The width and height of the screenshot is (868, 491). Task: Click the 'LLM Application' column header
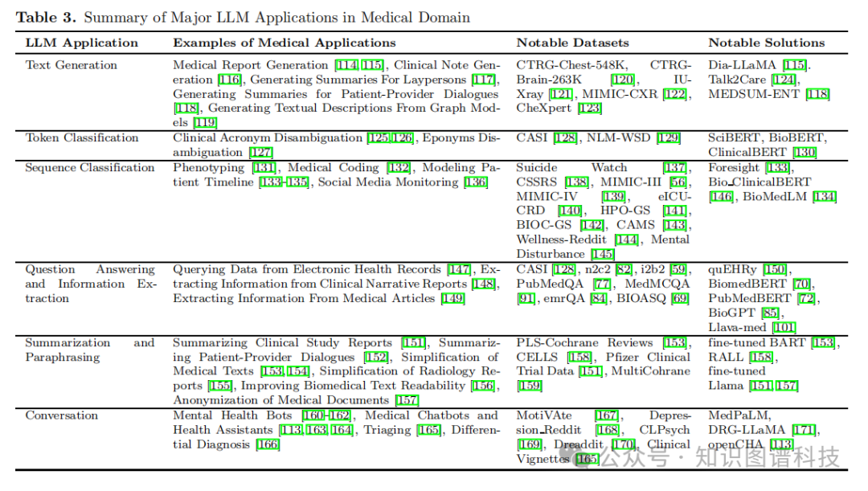82,43
